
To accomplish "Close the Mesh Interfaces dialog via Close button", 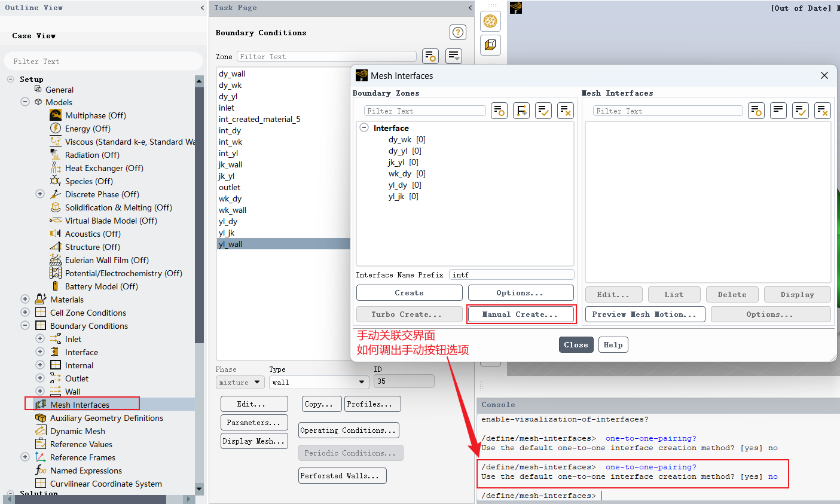I will coord(576,344).
